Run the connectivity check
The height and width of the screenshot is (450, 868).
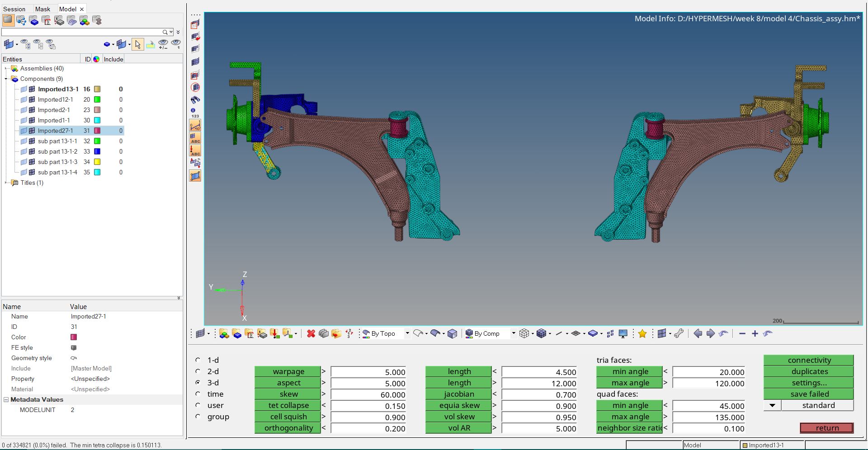[x=808, y=360]
